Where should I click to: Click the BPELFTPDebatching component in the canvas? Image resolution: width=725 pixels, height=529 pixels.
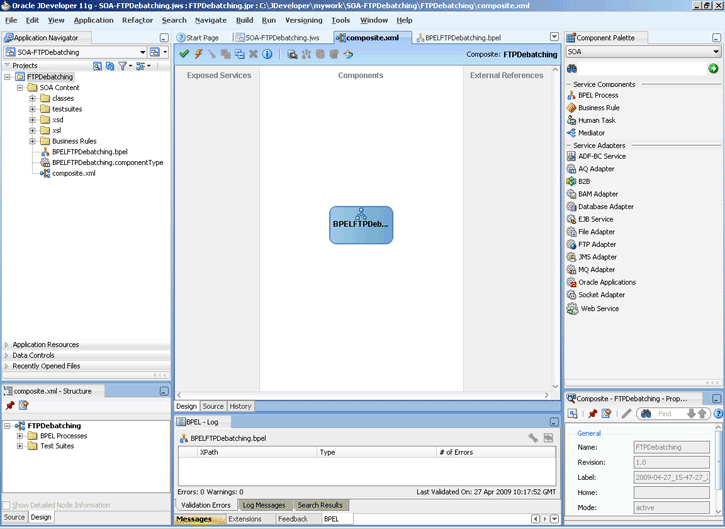(361, 225)
